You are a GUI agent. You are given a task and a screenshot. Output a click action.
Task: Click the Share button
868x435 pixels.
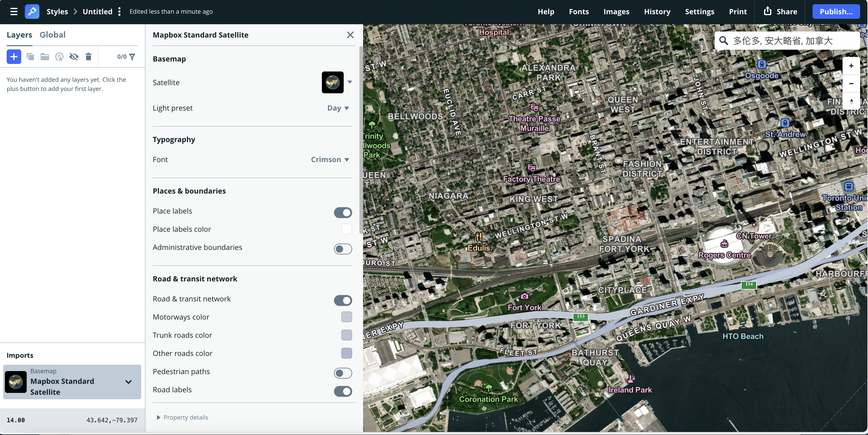click(x=780, y=12)
